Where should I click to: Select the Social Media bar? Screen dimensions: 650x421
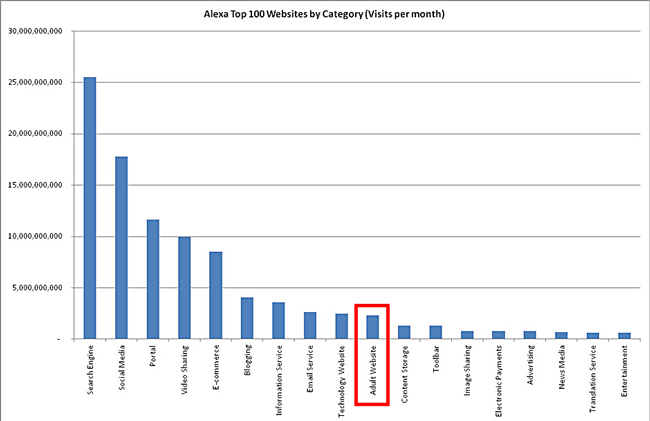point(121,248)
